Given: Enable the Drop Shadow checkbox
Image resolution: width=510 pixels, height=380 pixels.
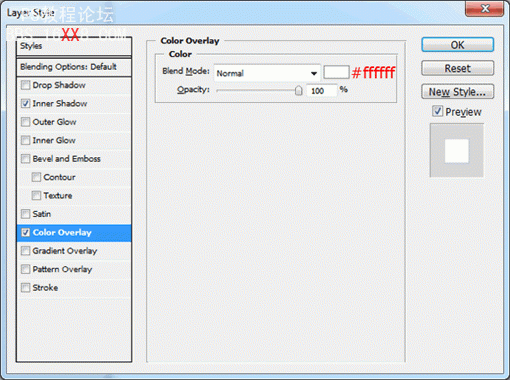Looking at the screenshot, I should (25, 85).
